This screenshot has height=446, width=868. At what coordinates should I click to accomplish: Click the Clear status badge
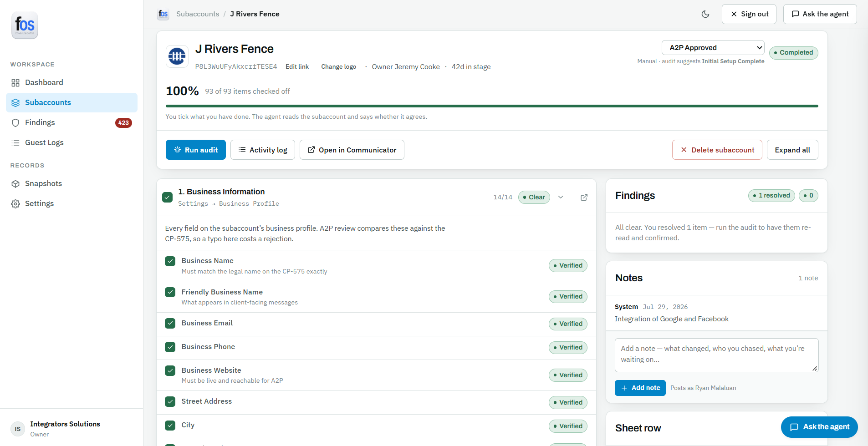click(534, 197)
